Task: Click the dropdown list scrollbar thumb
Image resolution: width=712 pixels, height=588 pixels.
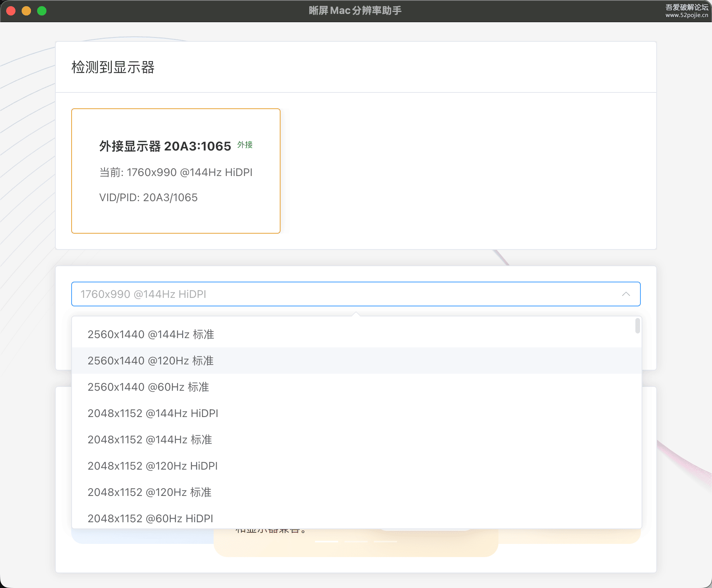Action: [637, 325]
